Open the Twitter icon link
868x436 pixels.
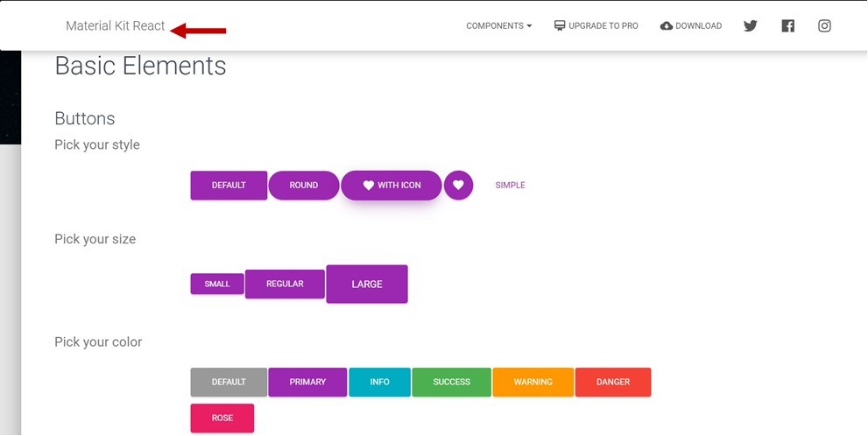click(750, 26)
